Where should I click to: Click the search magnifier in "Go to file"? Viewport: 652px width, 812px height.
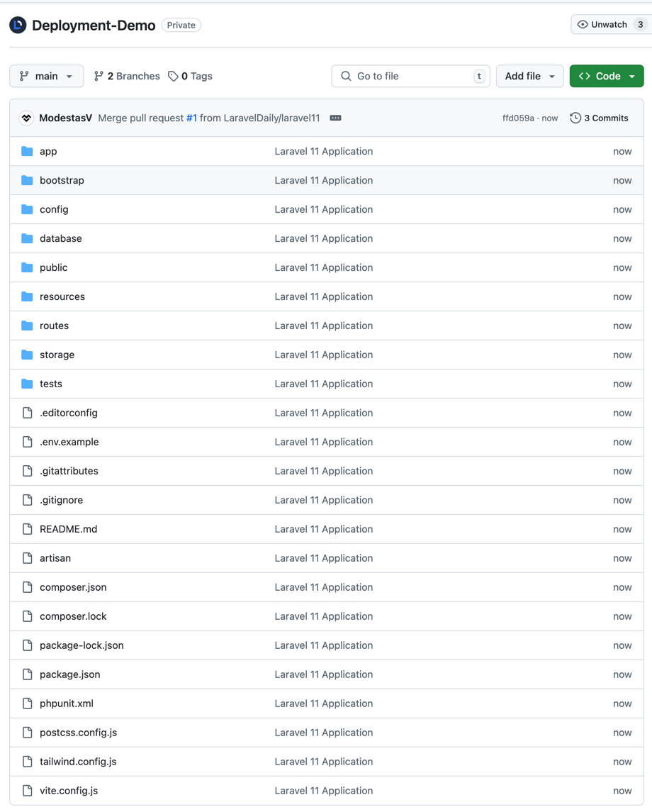click(346, 76)
